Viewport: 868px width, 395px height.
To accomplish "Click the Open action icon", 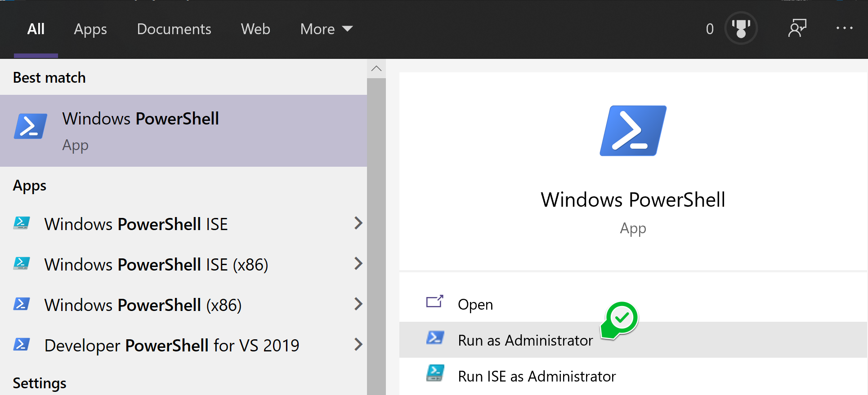I will pos(435,302).
